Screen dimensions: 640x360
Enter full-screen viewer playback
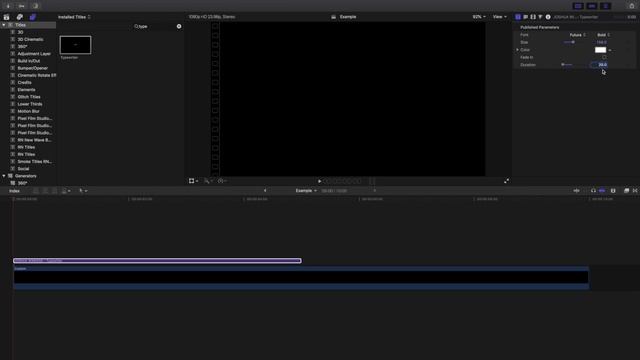[x=506, y=181]
